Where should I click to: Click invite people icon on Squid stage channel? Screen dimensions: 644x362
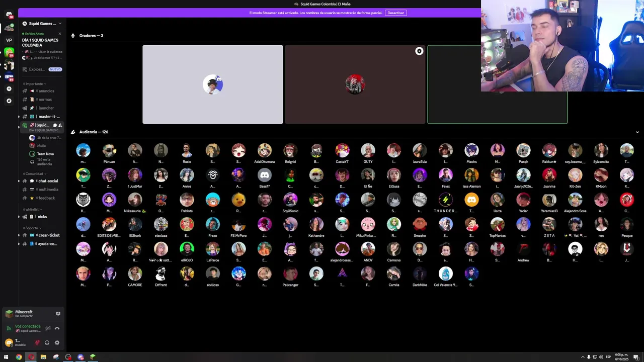[60, 125]
